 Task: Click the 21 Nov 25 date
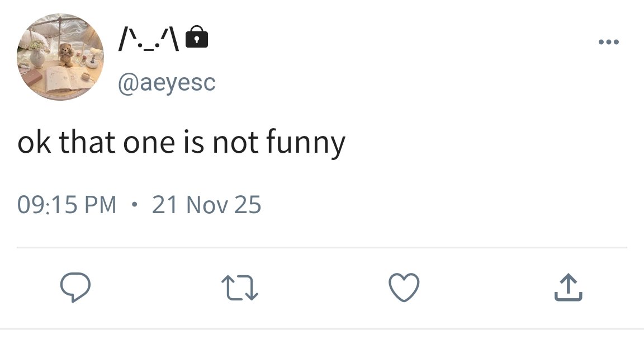pyautogui.click(x=207, y=205)
